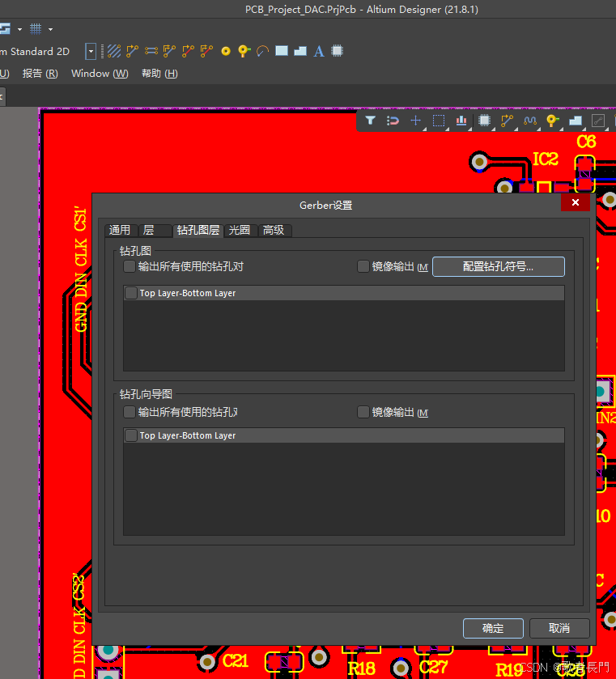This screenshot has height=679, width=616.
Task: Click the component chip icon in the active bar
Action: click(484, 121)
